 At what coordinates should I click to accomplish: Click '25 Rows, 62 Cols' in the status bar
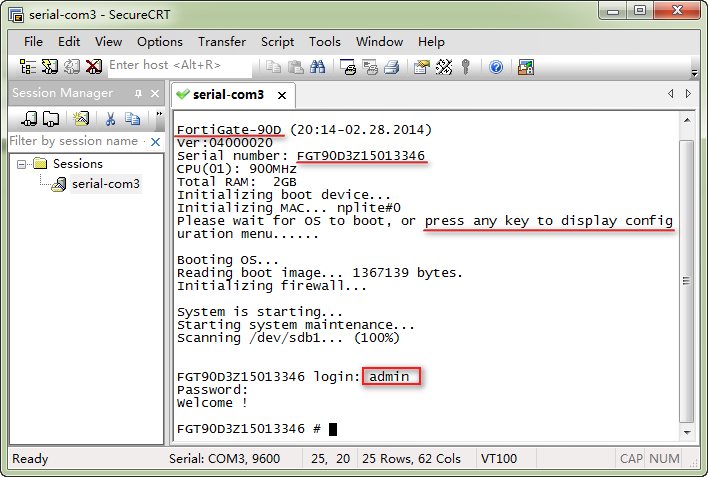pyautogui.click(x=411, y=459)
